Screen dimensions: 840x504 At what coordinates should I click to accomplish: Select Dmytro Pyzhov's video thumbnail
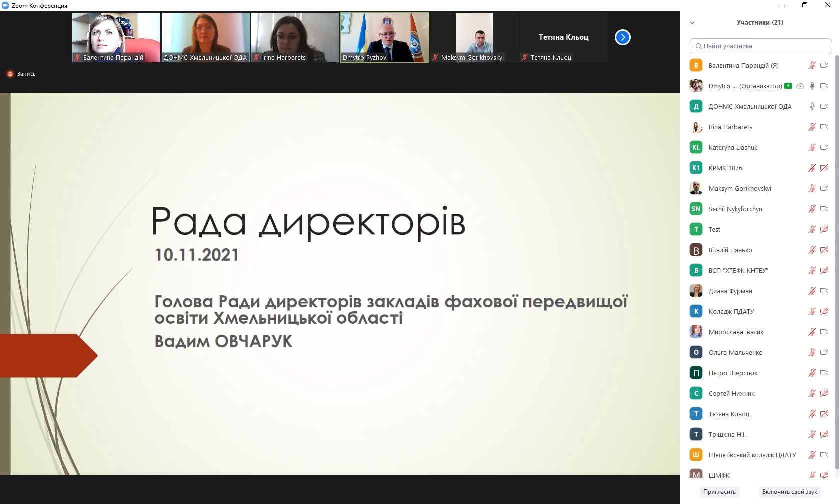(x=384, y=37)
